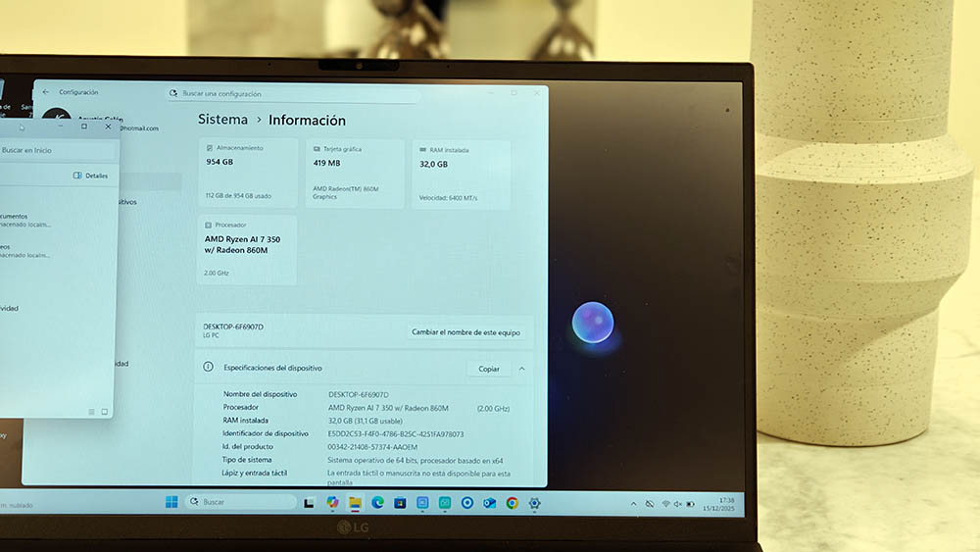Go back using the Settings back arrow
Viewport: 980px width, 552px height.
click(46, 92)
